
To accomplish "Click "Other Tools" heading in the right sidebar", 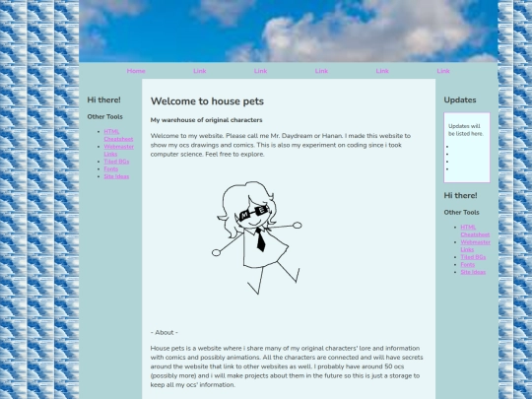I will tap(461, 213).
